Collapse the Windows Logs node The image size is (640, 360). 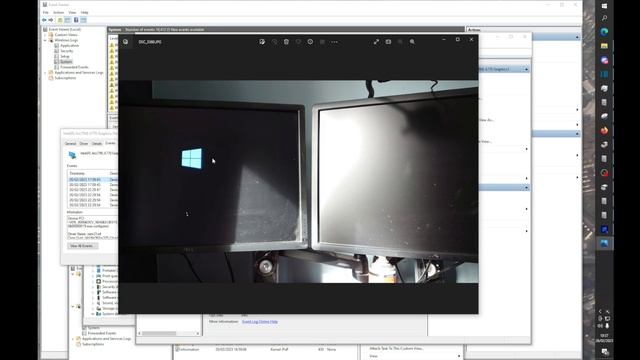45,40
